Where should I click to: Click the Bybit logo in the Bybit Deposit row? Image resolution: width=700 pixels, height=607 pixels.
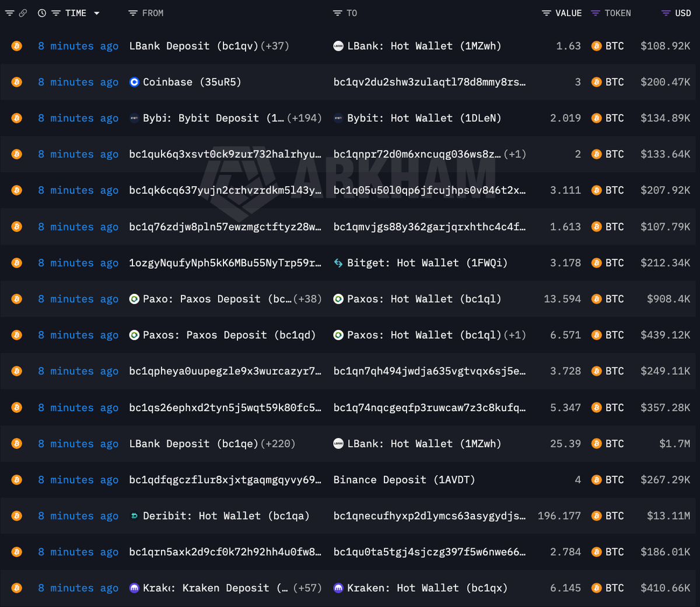click(x=135, y=118)
